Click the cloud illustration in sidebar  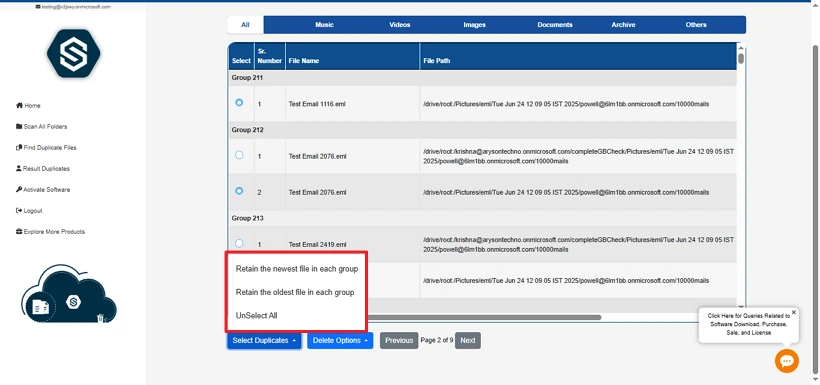(x=69, y=293)
